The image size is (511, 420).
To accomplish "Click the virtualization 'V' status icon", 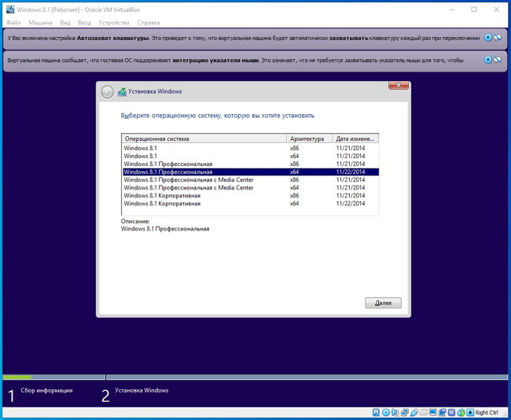I will point(452,412).
